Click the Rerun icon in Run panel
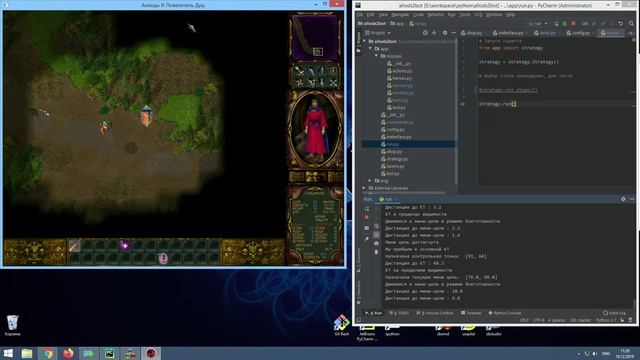Viewport: 640px width, 360px height. 367,209
